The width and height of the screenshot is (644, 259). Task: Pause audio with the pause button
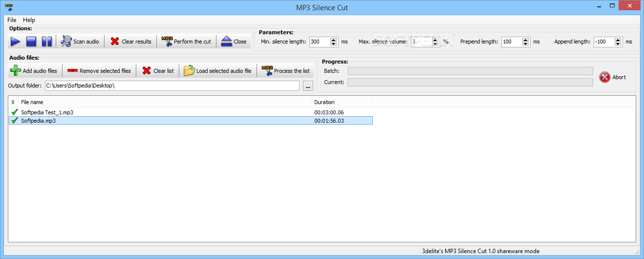[47, 42]
